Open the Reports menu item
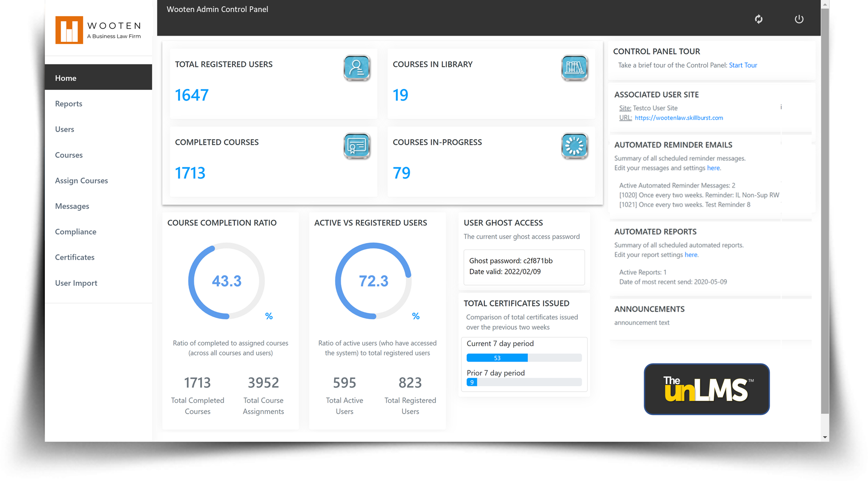 click(69, 104)
